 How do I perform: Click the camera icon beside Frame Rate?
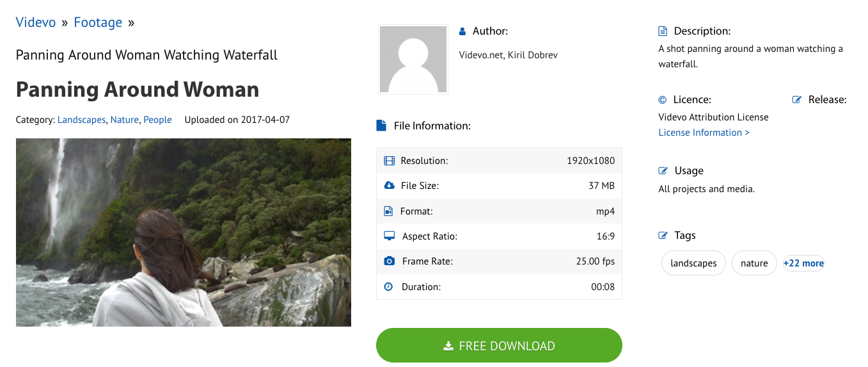(389, 261)
